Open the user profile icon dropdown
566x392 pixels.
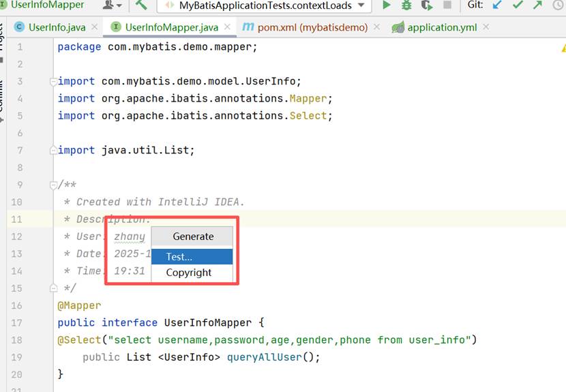(113, 5)
